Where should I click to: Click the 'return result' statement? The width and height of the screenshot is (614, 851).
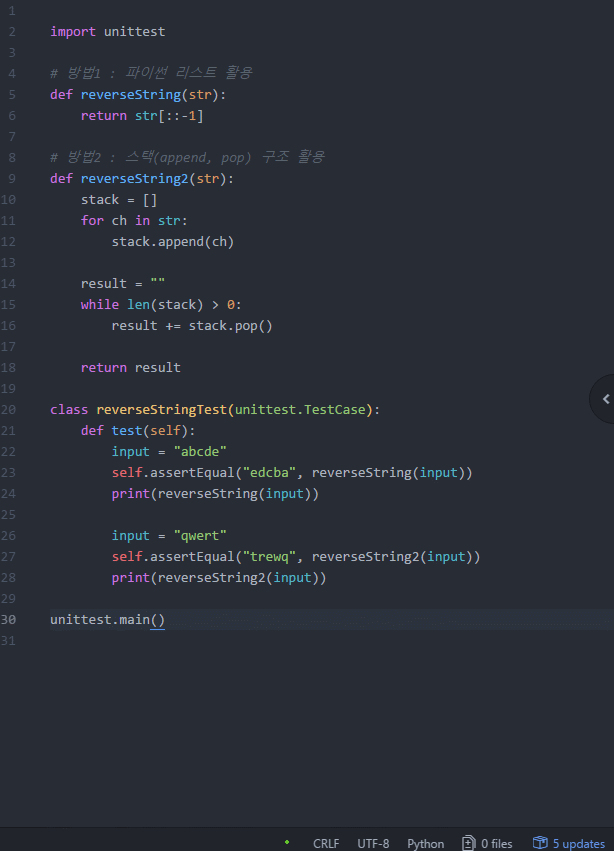[131, 367]
